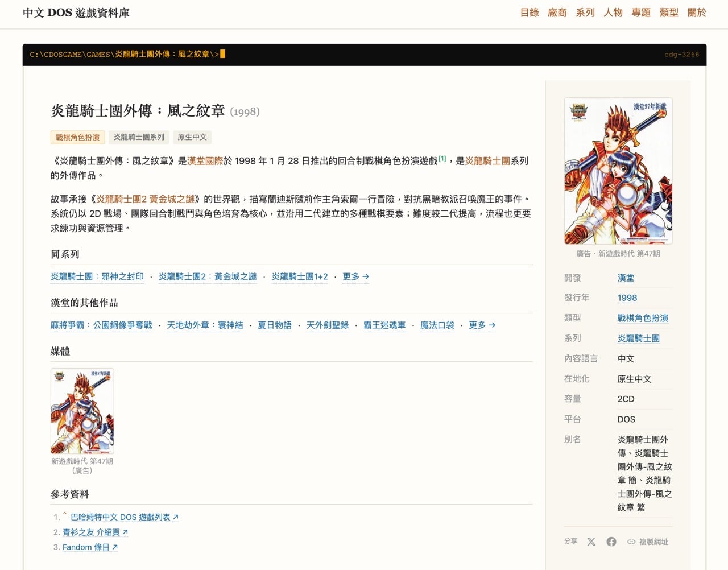The image size is (728, 570).
Task: Click the cdg-3266 ID text
Action: click(x=682, y=55)
